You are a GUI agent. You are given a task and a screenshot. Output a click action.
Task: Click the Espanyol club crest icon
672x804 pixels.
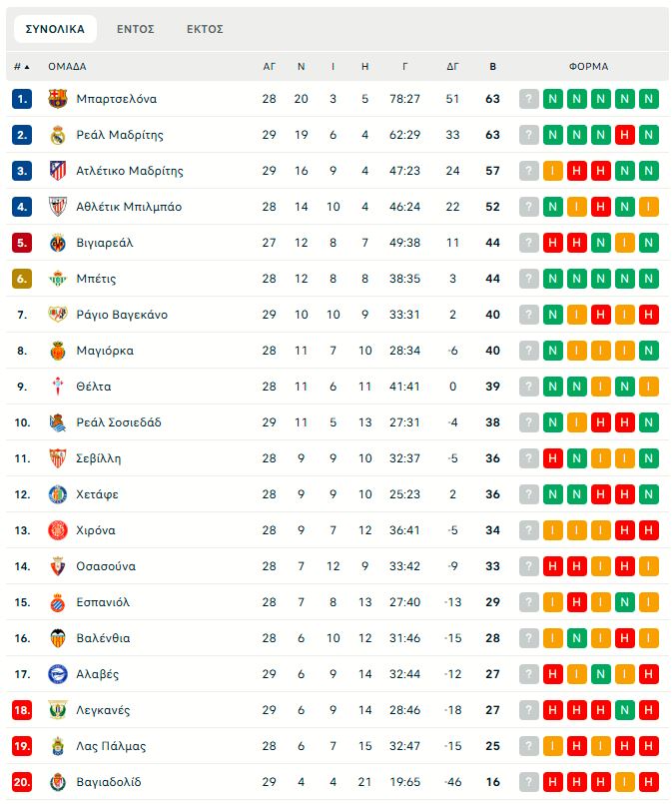57,602
